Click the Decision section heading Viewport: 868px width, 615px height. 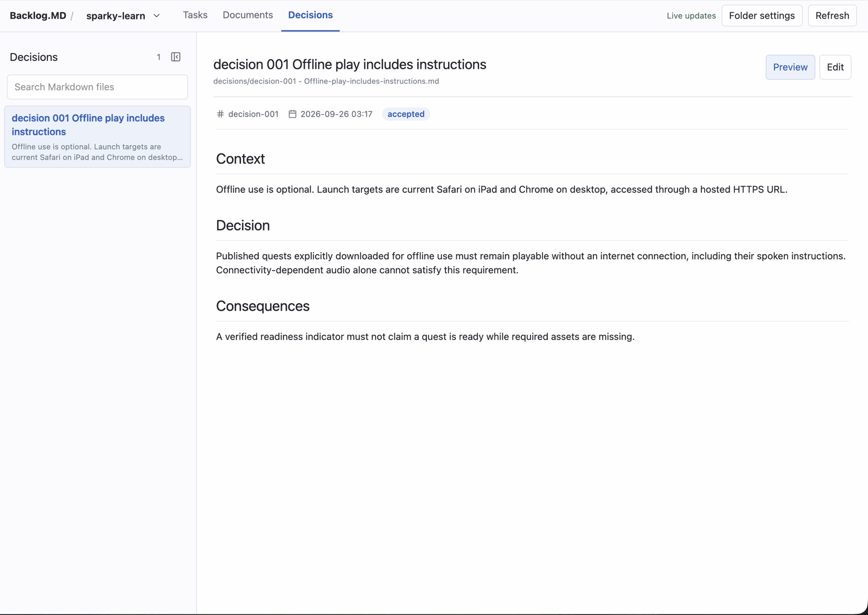coord(243,226)
